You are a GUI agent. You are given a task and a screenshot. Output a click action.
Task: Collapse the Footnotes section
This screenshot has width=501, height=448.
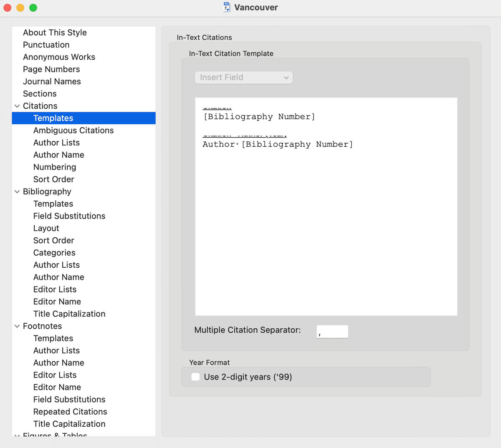click(17, 326)
